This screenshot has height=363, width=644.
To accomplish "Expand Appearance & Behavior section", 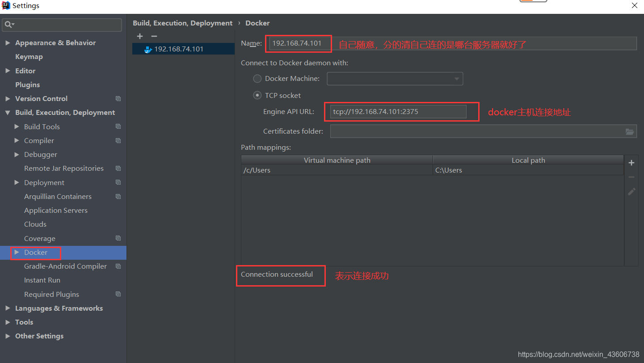I will 8,43.
